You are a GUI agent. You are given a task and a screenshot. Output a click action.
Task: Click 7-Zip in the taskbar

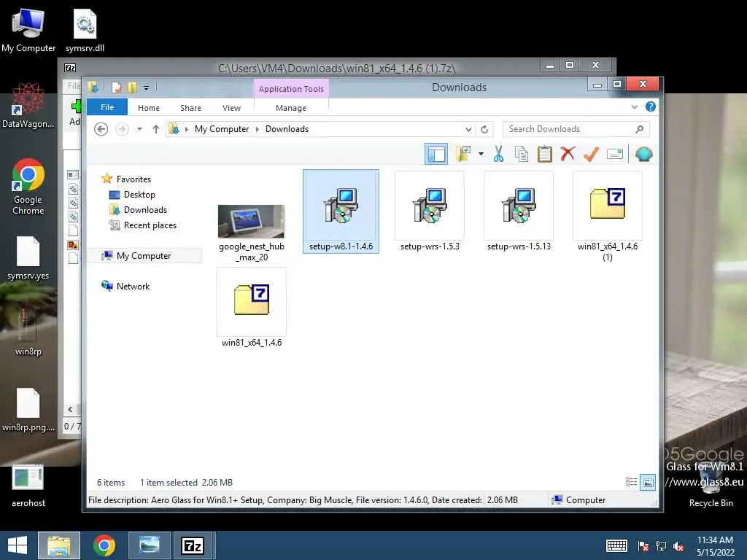click(x=193, y=545)
